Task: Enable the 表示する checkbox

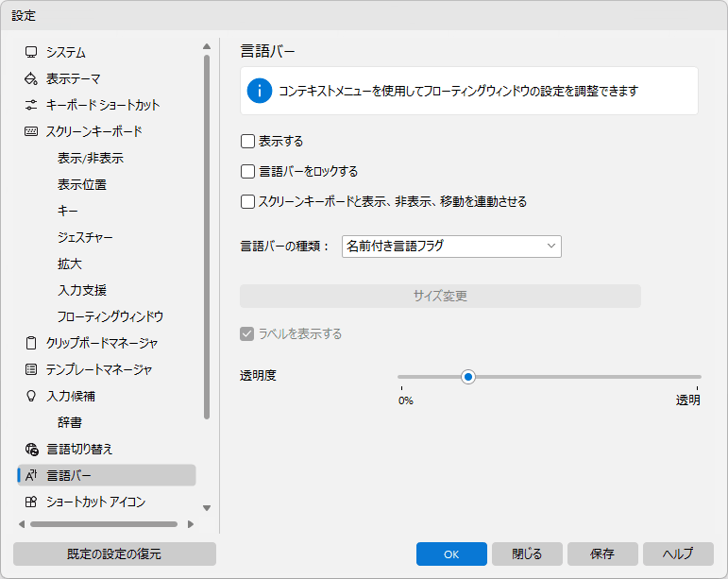Action: tap(247, 141)
